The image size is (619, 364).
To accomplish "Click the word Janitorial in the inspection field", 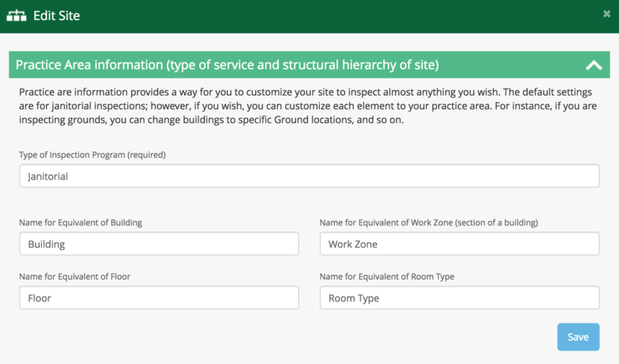I will click(x=48, y=176).
